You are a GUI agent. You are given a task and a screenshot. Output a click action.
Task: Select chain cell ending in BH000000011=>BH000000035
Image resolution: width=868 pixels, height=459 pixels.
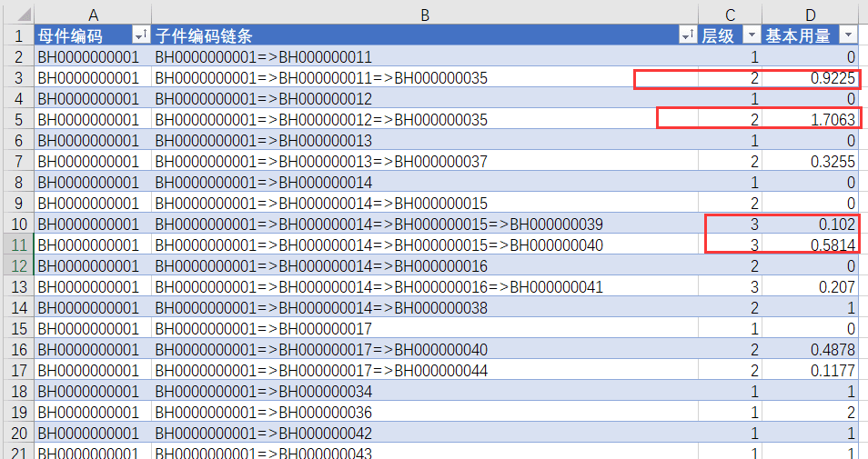pyautogui.click(x=425, y=78)
